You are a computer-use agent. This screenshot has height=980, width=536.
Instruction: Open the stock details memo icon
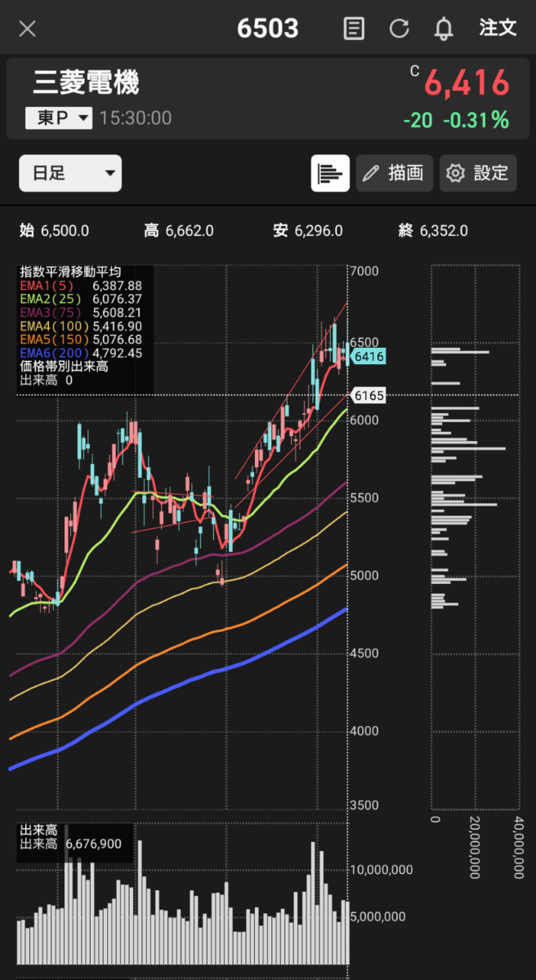tap(354, 29)
